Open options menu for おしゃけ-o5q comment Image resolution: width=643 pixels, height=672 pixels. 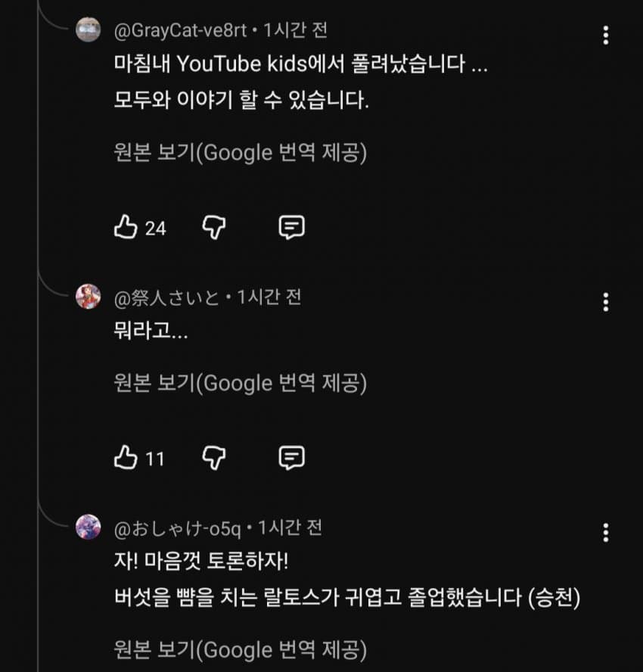tap(605, 532)
